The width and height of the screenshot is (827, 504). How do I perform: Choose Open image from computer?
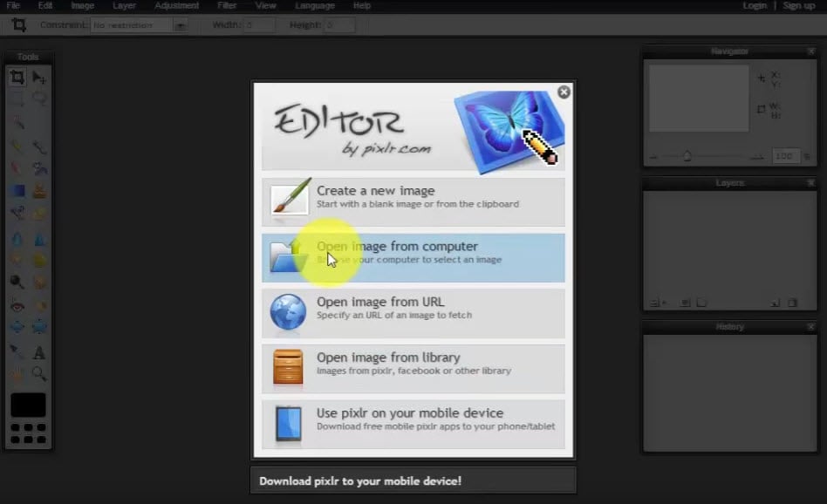point(413,258)
